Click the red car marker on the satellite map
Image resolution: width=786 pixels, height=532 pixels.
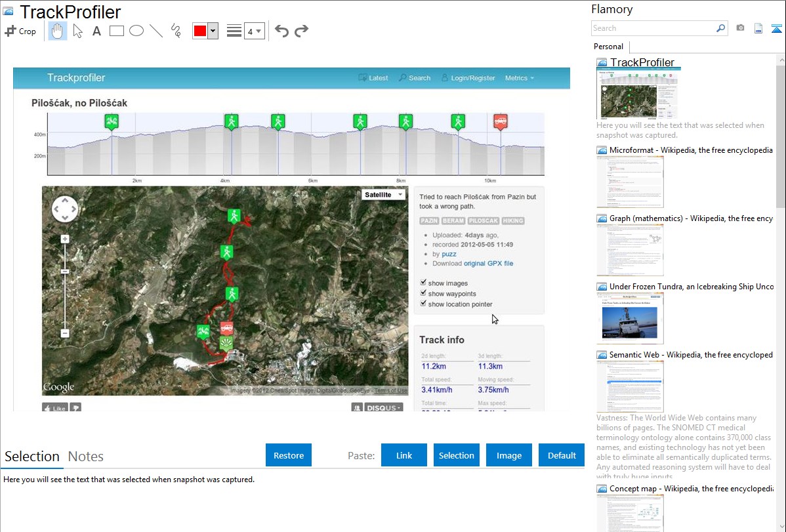point(226,329)
